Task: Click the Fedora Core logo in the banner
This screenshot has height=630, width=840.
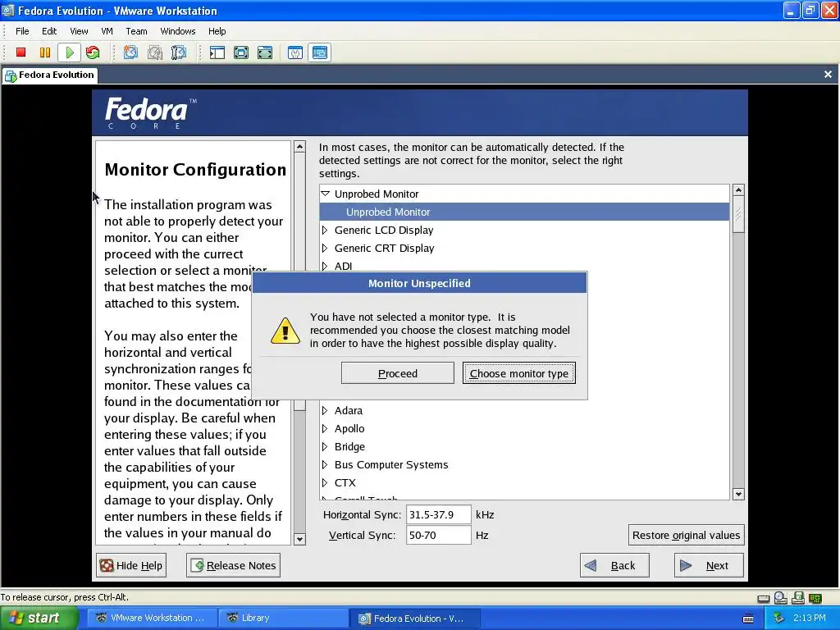Action: 151,113
